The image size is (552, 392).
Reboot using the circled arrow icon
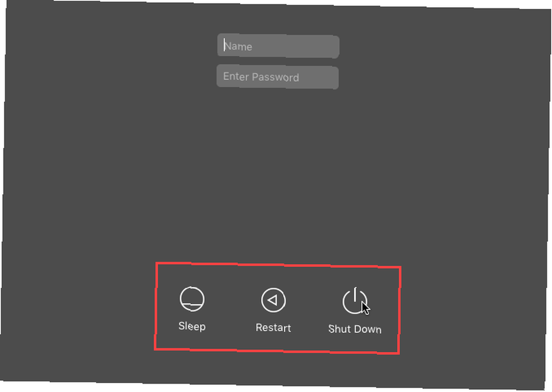273,300
